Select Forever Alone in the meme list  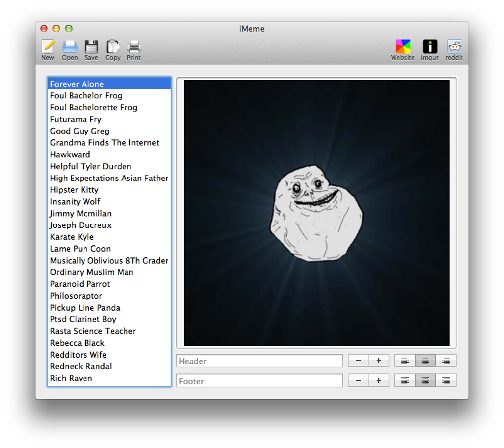pyautogui.click(x=110, y=84)
